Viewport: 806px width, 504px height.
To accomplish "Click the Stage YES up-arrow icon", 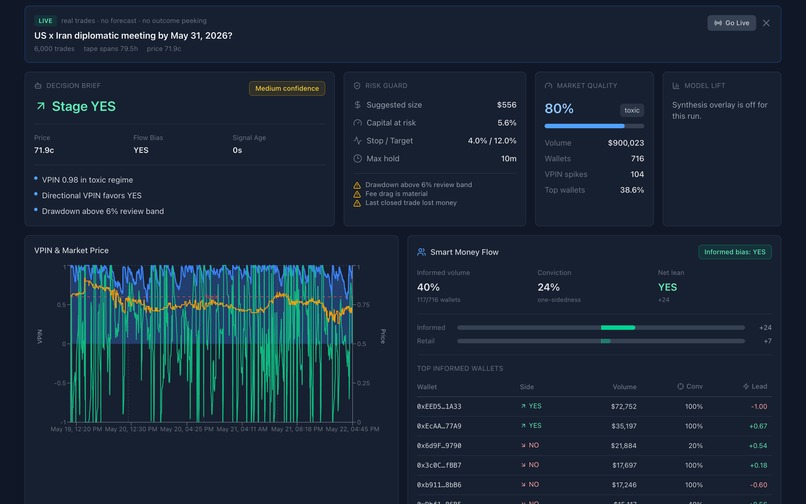I will pos(41,106).
